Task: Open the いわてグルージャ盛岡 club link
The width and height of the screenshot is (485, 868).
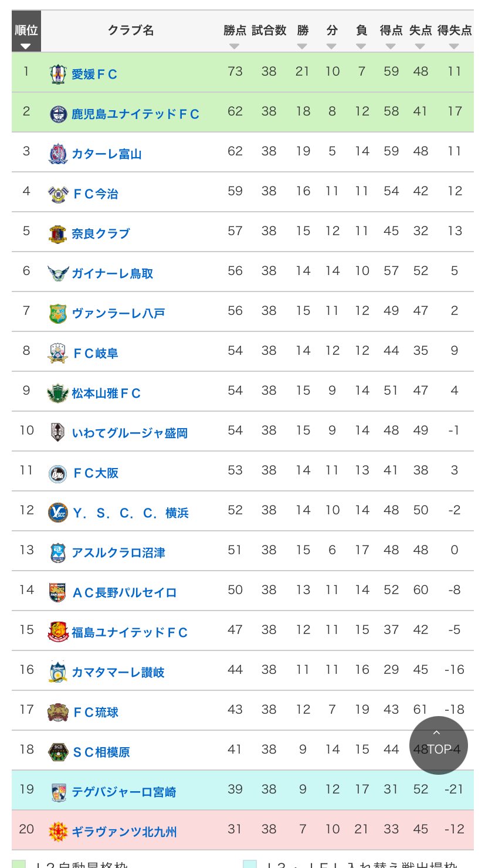Action: [x=130, y=433]
